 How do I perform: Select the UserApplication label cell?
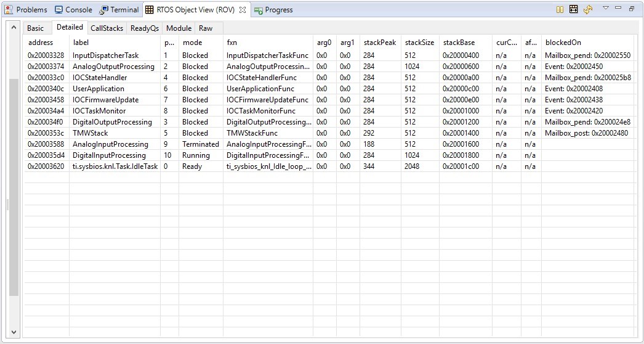pos(115,89)
